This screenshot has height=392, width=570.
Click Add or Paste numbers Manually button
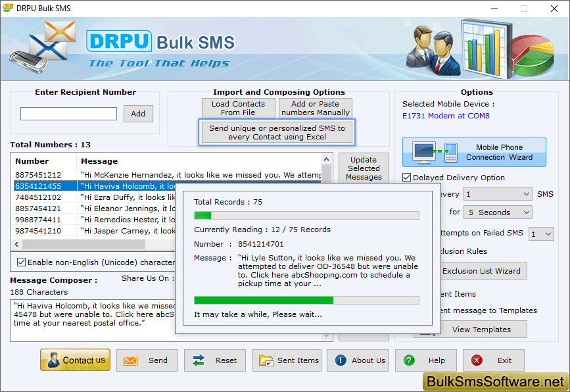coord(316,108)
